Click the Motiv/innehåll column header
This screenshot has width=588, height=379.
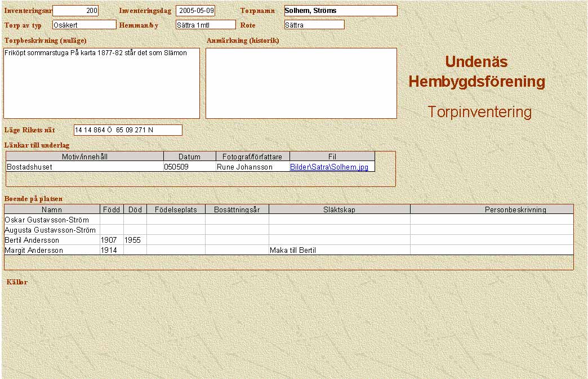(84, 157)
